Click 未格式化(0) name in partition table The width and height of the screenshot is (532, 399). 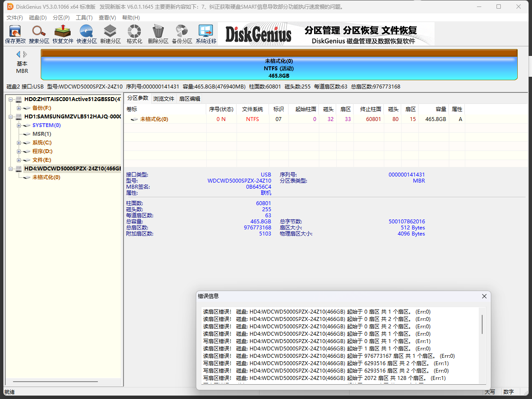tap(154, 119)
